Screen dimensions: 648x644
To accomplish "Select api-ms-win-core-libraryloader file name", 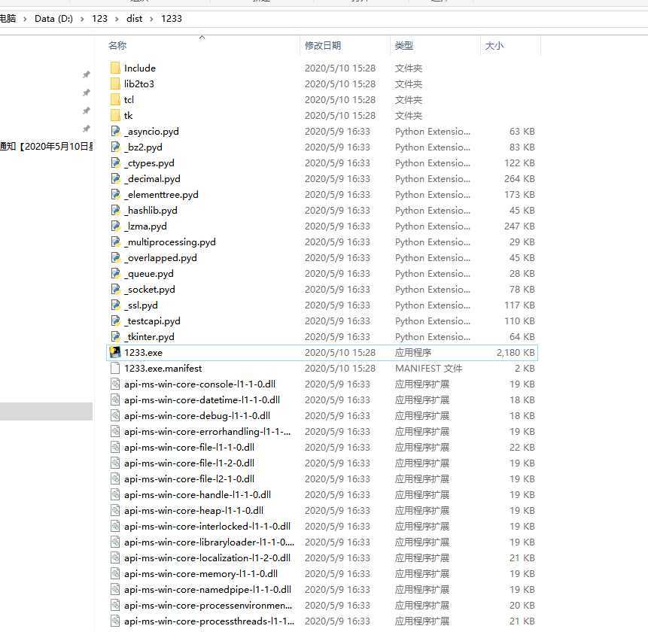I will (x=209, y=542).
